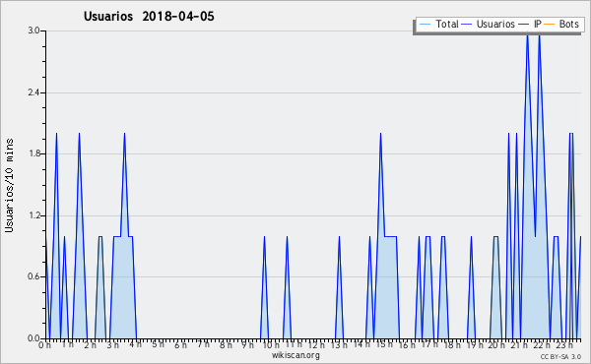Click the 22 h tick label
Image resolution: width=591 pixels, height=364 pixels.
point(543,344)
